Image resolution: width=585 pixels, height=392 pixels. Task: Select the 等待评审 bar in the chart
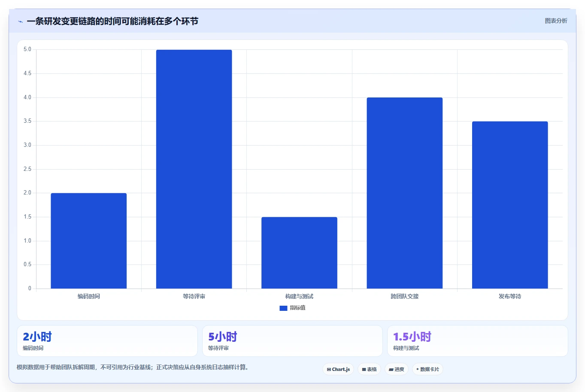click(194, 169)
